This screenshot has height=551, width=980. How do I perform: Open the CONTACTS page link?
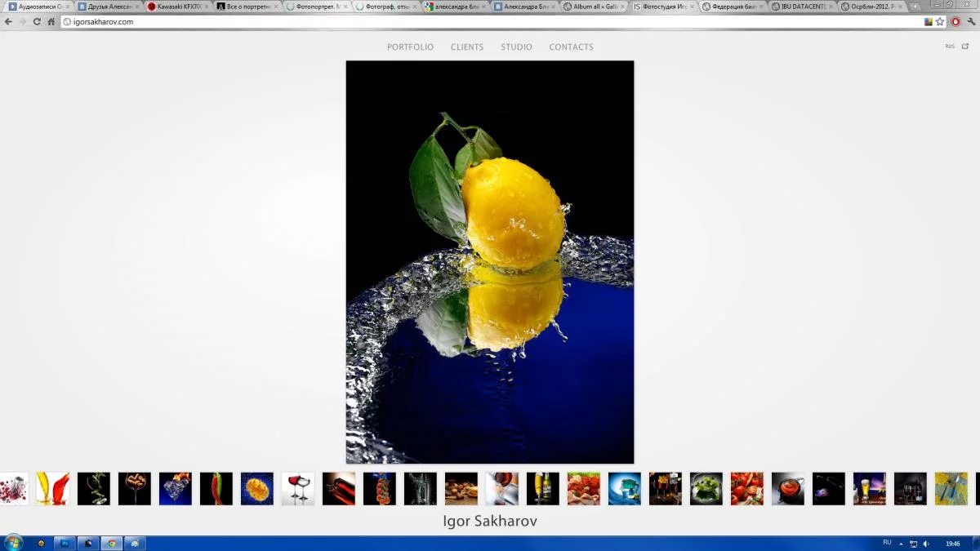click(x=571, y=47)
